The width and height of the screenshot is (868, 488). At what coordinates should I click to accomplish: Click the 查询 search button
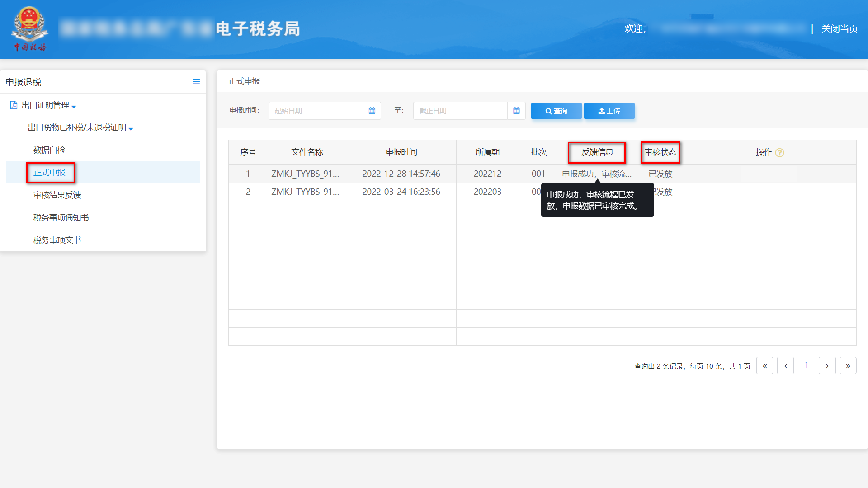tap(556, 111)
